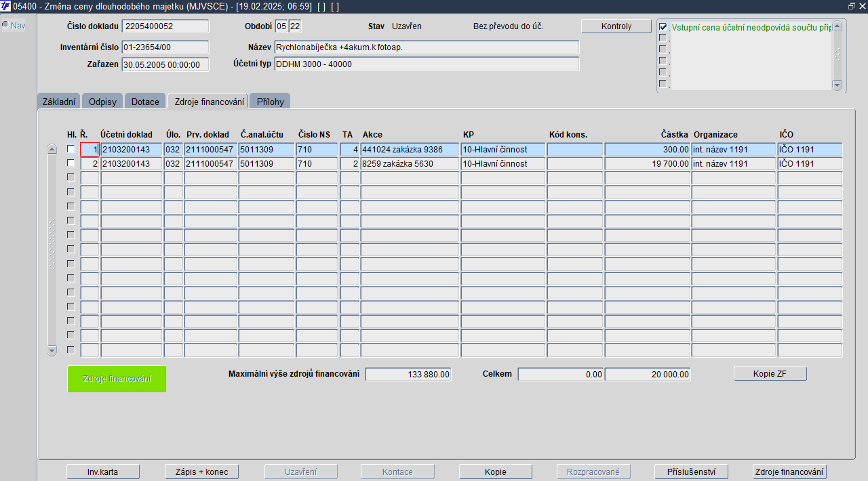Click the Částka cell 300.00
This screenshot has height=481, width=868.
648,150
